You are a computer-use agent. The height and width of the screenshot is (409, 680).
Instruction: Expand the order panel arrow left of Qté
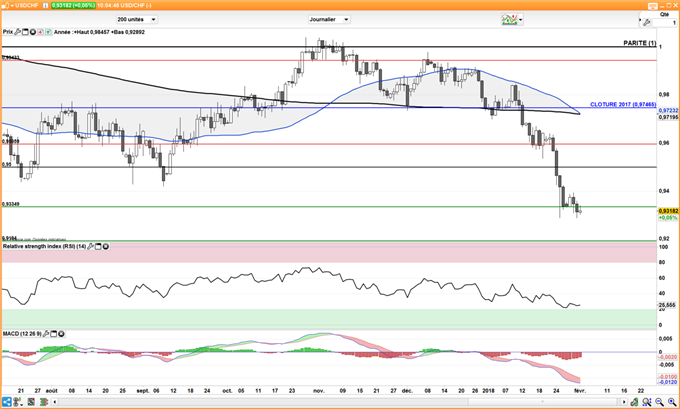point(639,20)
